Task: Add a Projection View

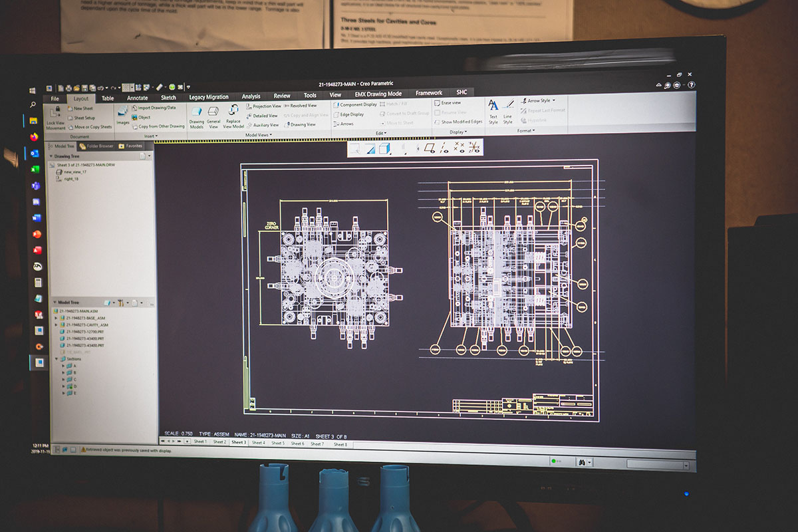Action: click(263, 106)
